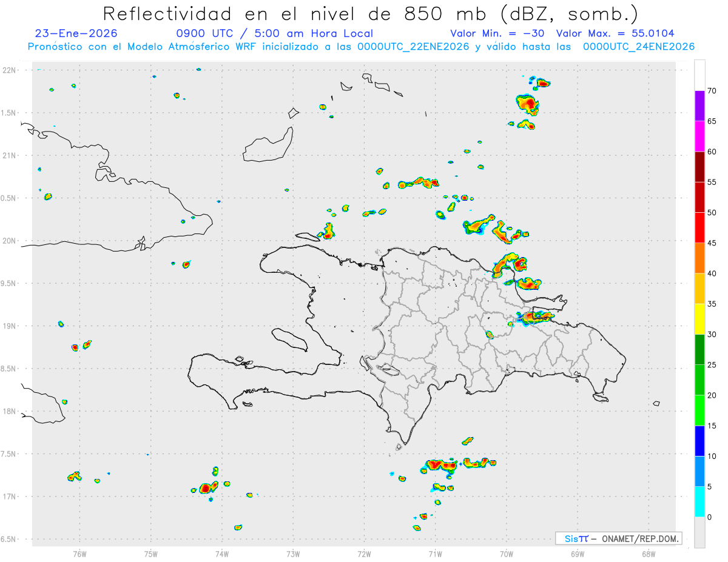Select the gold 35–40 dBZ color band
The image size is (728, 562).
[x=699, y=289]
